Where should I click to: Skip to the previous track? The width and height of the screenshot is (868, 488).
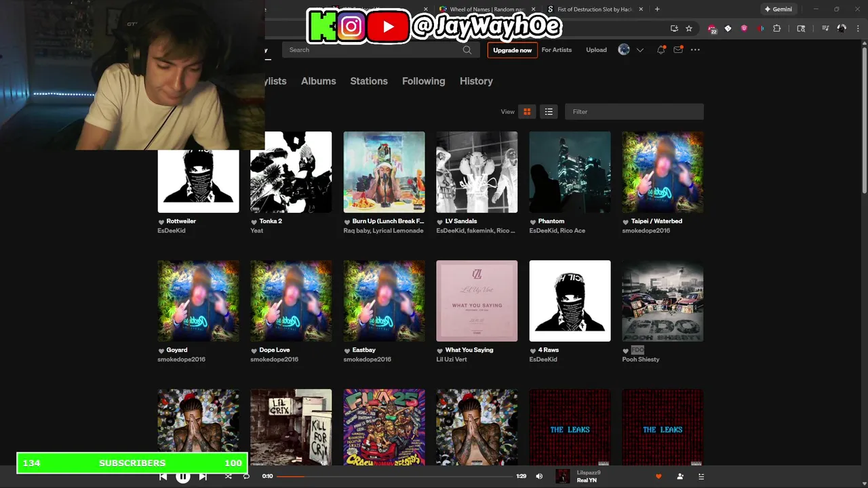pos(163,476)
